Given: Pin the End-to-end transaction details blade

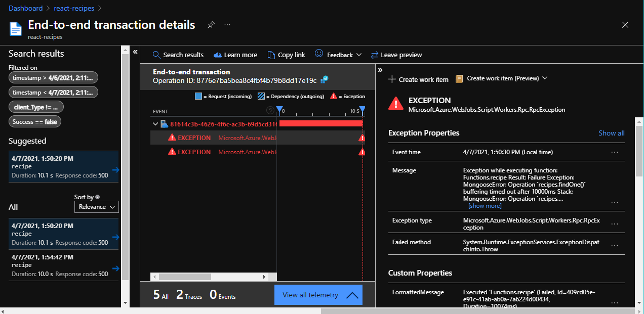Looking at the screenshot, I should 211,24.
